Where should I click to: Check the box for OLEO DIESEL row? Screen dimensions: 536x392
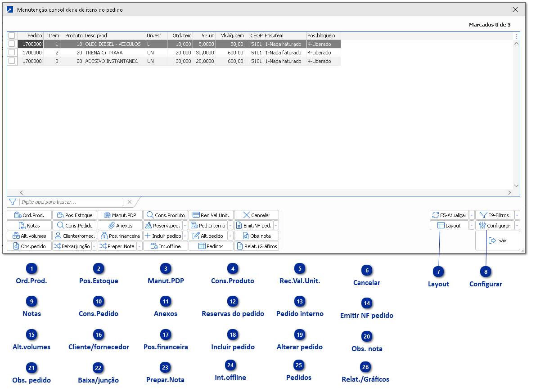(x=12, y=44)
